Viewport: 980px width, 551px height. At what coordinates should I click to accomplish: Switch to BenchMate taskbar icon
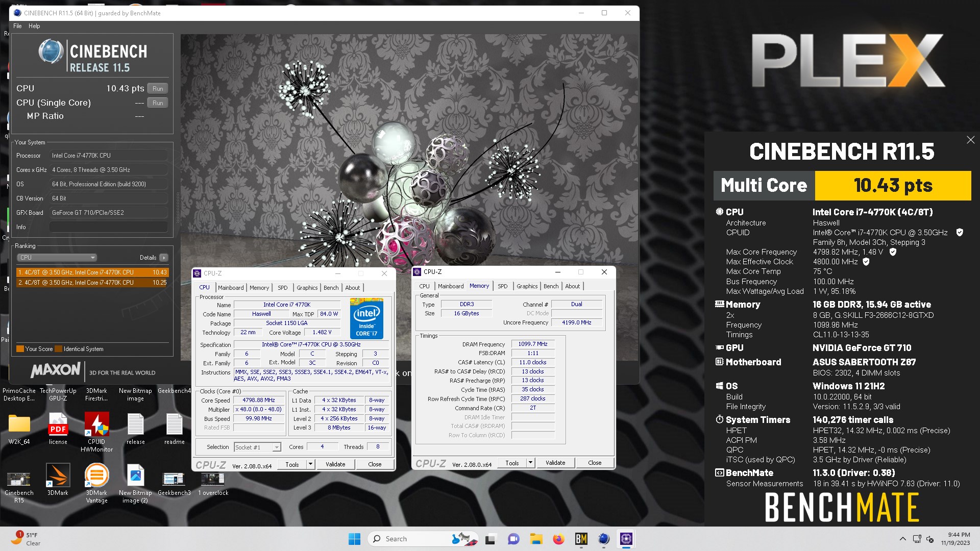pos(581,539)
